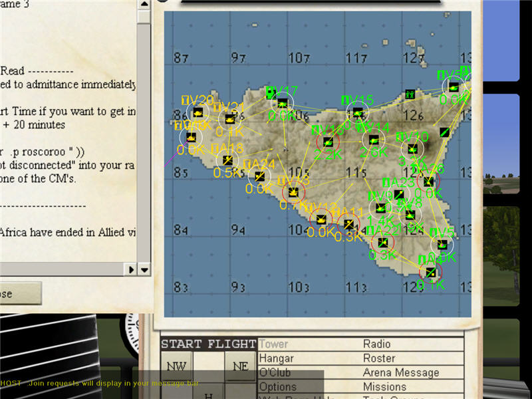
Task: Go to the O'Club
Action: click(x=275, y=372)
